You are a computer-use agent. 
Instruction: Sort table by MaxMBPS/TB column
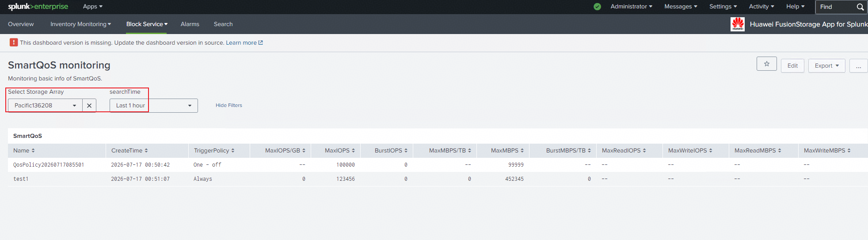click(x=450, y=151)
